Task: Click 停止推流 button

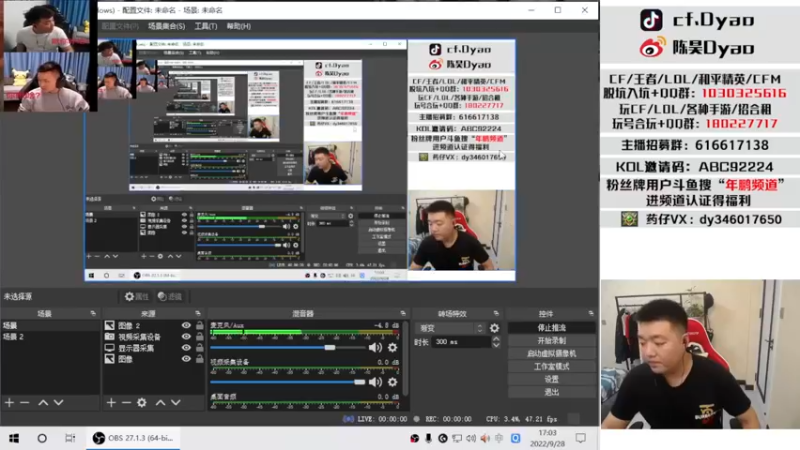Action: pos(552,328)
